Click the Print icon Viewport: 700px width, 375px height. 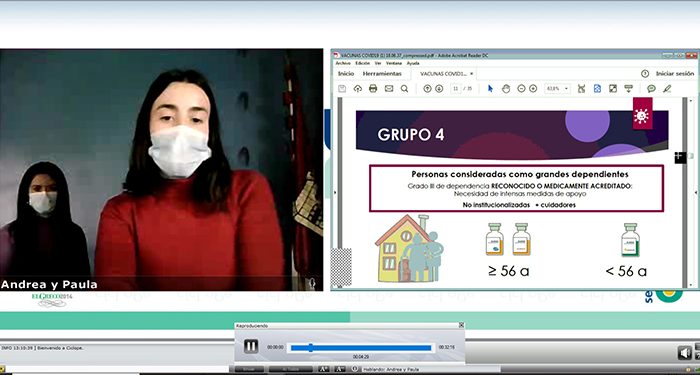point(373,88)
